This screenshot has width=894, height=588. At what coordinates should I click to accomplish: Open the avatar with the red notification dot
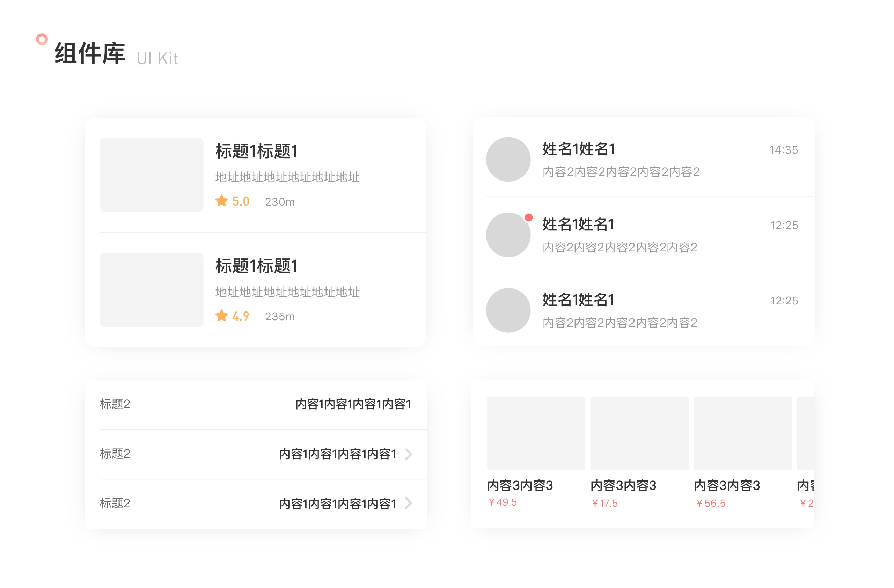click(508, 235)
